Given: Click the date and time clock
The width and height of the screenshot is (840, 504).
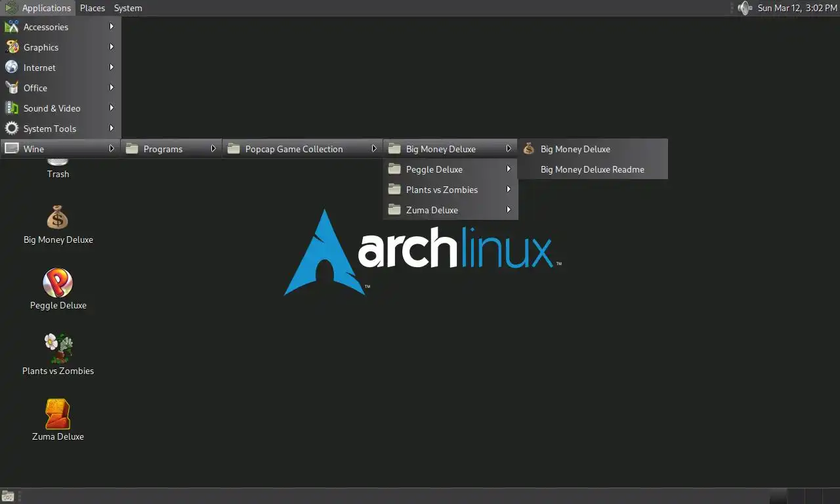Looking at the screenshot, I should (x=797, y=8).
